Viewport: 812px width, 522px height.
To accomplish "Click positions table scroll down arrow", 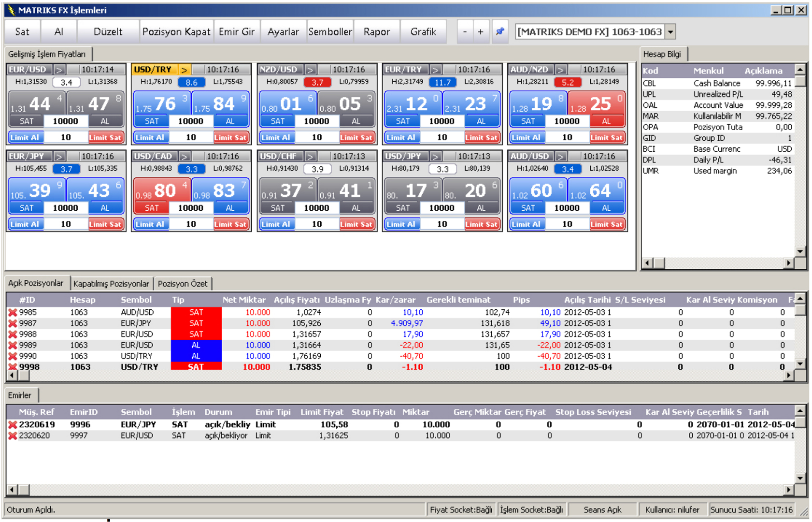I will click(800, 364).
